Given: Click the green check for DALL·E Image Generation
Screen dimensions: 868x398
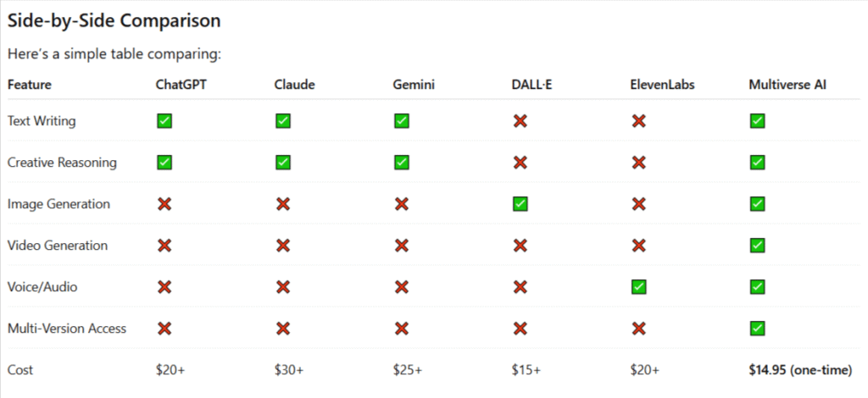Looking at the screenshot, I should [x=520, y=204].
